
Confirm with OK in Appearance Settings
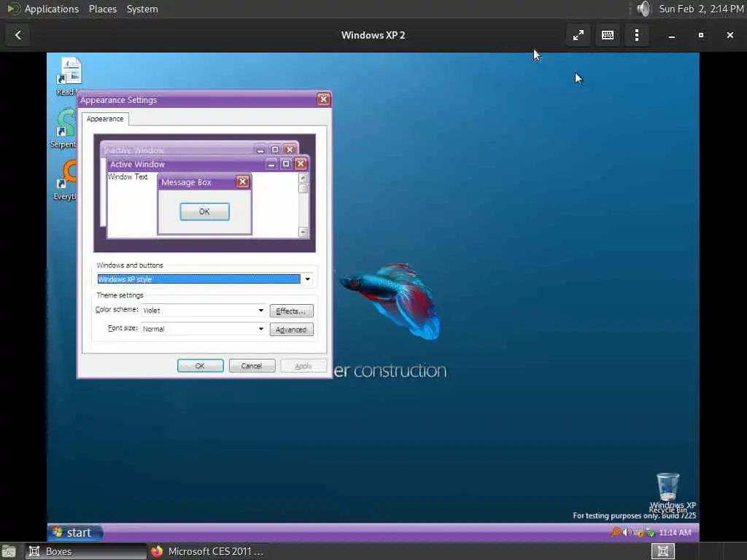tap(200, 366)
